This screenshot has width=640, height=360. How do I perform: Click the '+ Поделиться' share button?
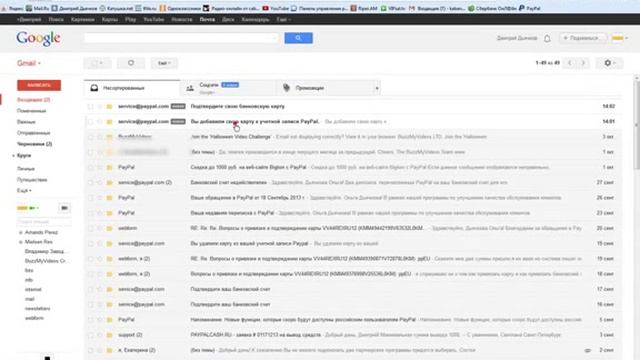click(x=582, y=38)
